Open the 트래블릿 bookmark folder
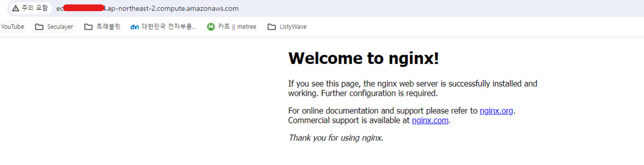The image size is (644, 165). pos(102,27)
